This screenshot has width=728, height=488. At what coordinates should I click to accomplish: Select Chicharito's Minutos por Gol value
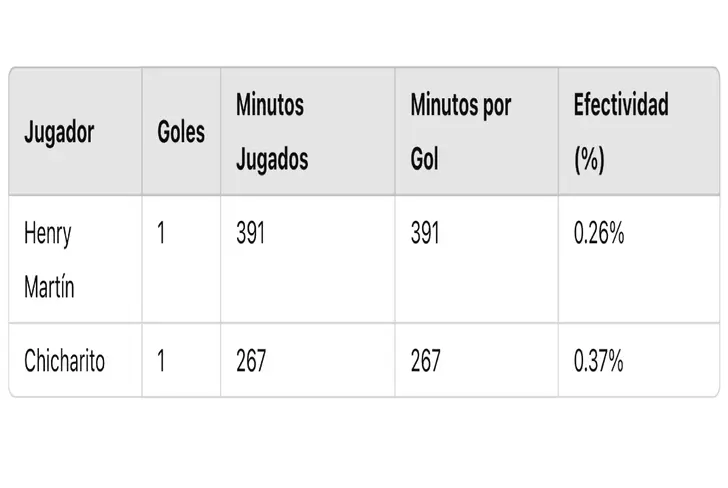[x=425, y=361]
